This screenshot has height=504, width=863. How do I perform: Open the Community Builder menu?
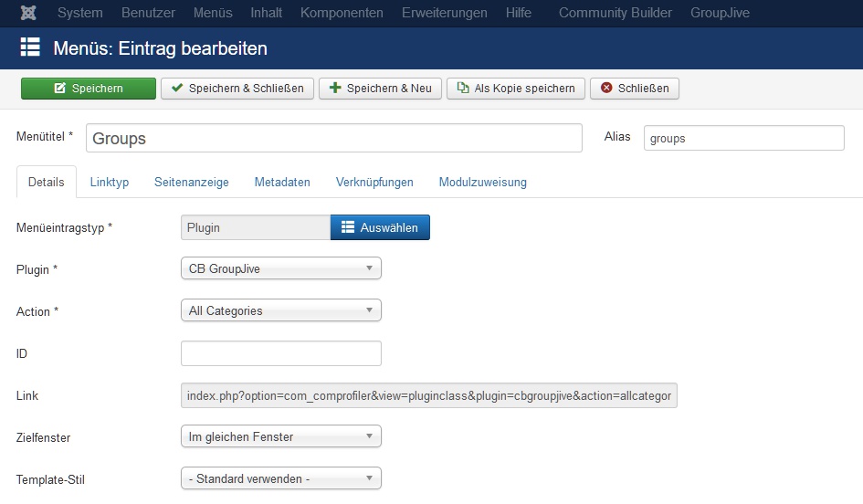tap(616, 13)
